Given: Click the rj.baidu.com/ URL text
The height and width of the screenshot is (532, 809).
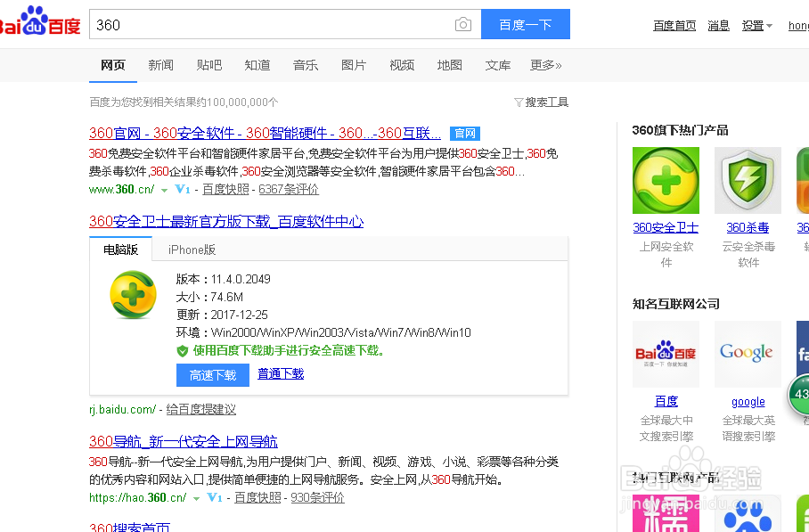Looking at the screenshot, I should click(x=122, y=410).
